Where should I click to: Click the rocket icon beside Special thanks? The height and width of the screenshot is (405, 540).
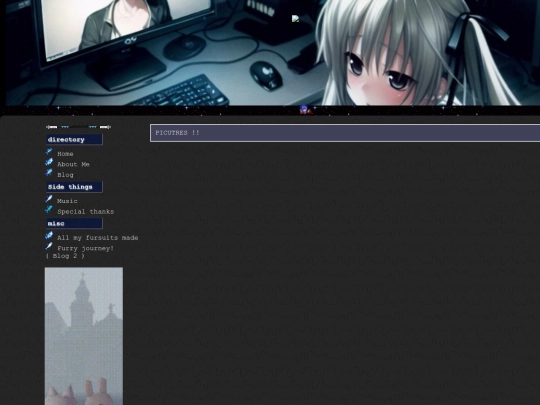pyautogui.click(x=49, y=209)
